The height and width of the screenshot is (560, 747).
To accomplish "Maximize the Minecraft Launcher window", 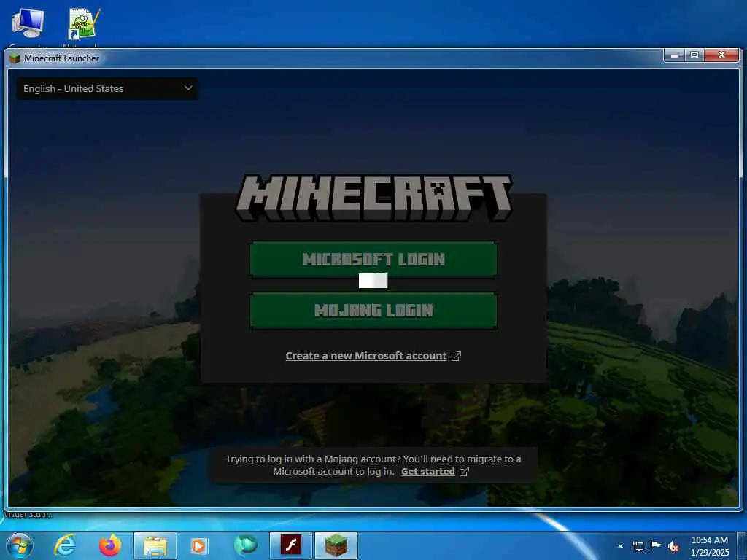I will 694,55.
